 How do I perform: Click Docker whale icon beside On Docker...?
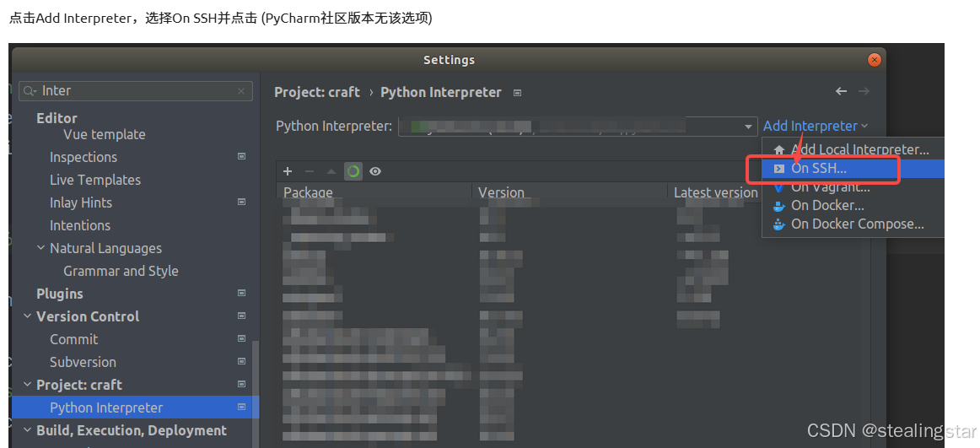tap(778, 206)
